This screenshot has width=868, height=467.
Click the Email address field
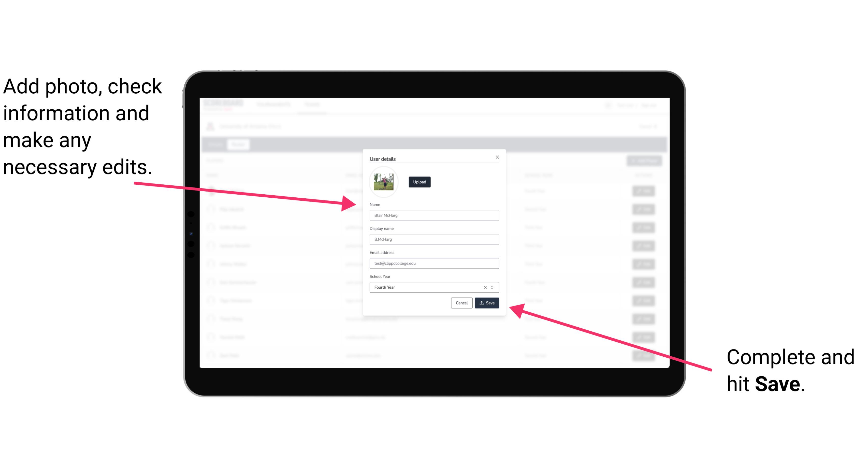434,264
